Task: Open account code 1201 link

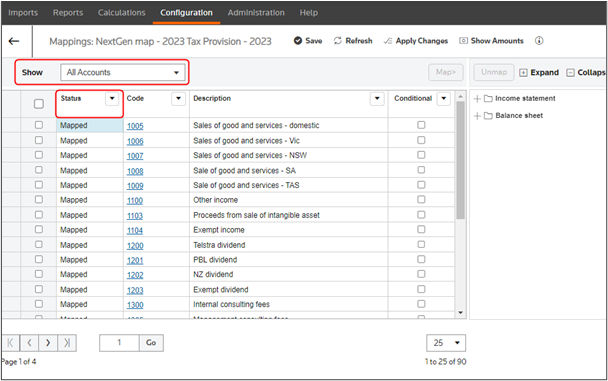Action: click(x=135, y=260)
